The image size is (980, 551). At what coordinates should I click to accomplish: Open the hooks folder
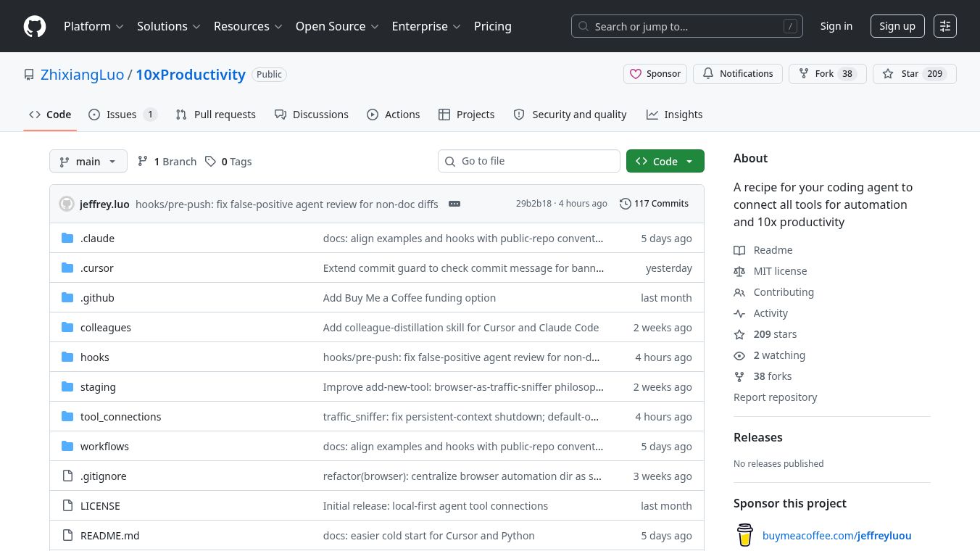pyautogui.click(x=94, y=357)
